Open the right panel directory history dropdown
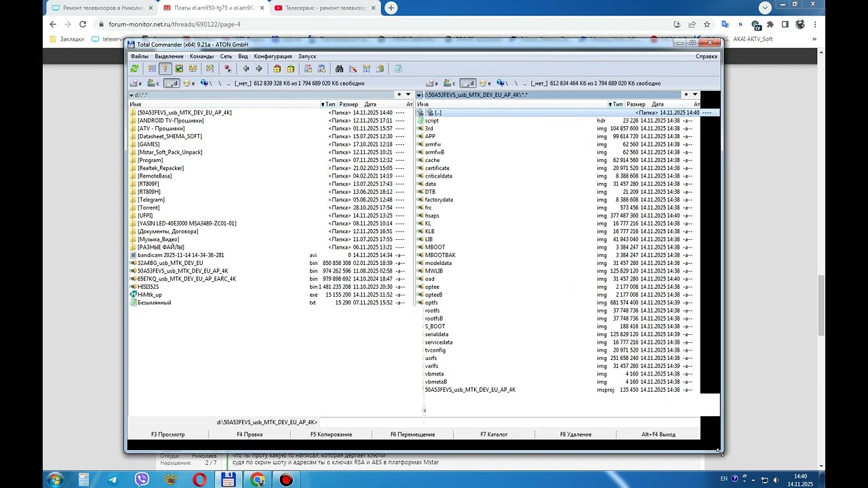 [x=694, y=95]
